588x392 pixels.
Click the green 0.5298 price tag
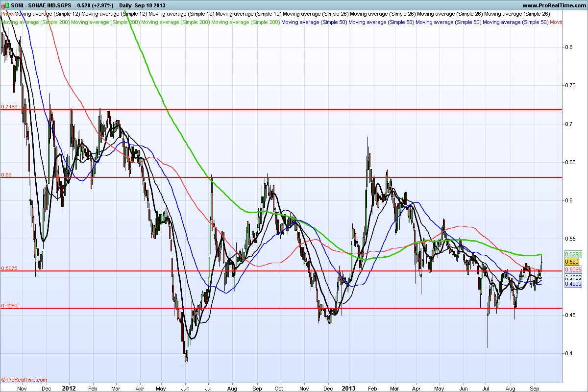point(573,255)
